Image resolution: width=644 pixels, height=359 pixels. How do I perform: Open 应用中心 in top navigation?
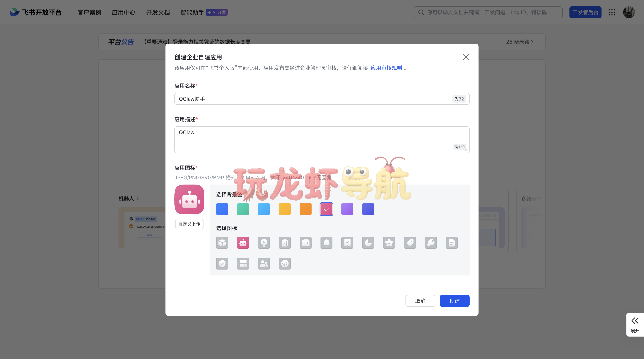point(124,12)
